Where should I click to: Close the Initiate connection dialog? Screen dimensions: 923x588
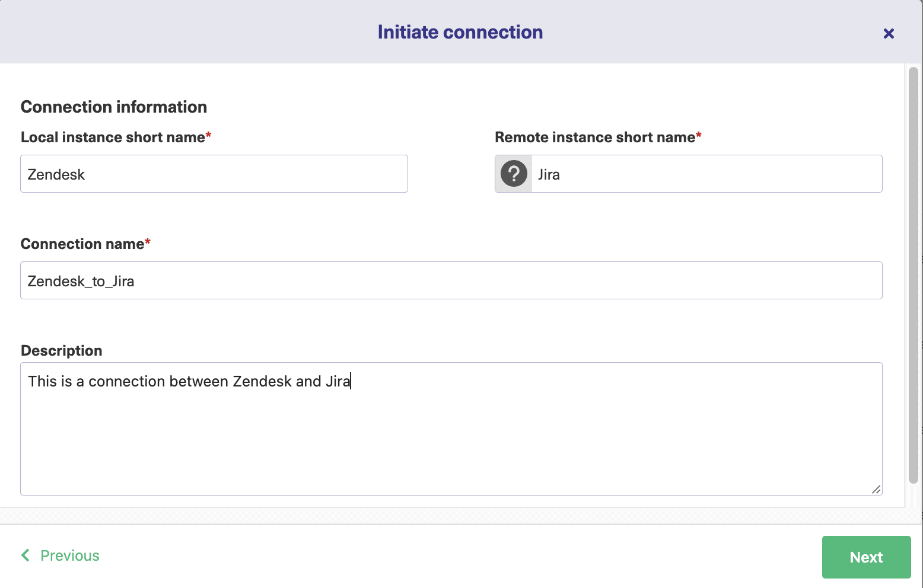pos(888,33)
